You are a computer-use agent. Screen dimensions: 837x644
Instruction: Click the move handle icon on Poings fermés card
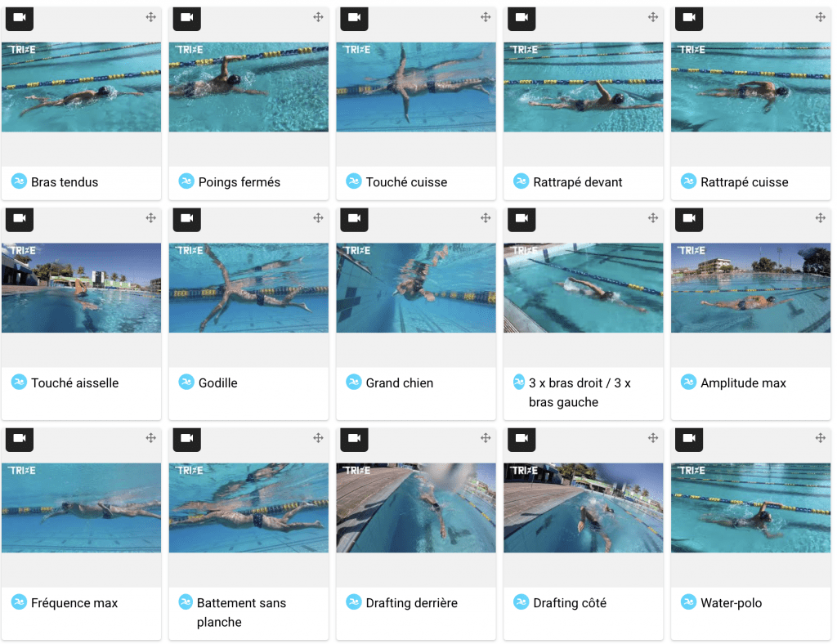(318, 17)
